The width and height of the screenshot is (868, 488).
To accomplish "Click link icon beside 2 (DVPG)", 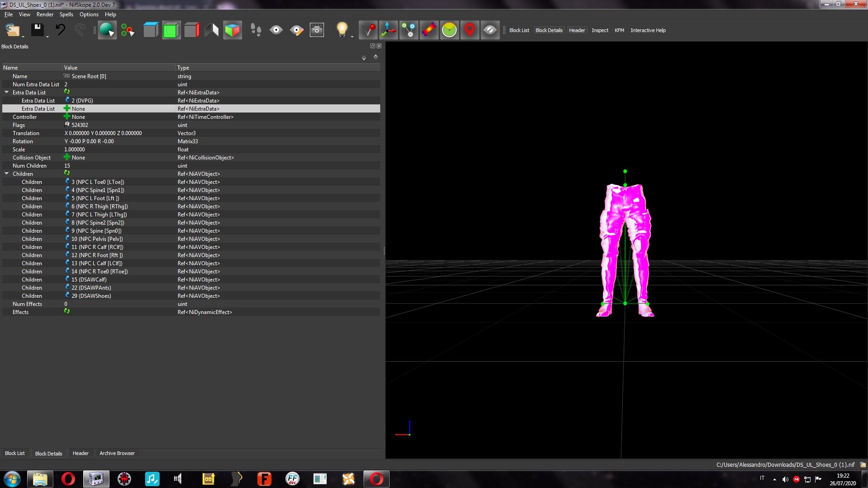I will (x=67, y=100).
